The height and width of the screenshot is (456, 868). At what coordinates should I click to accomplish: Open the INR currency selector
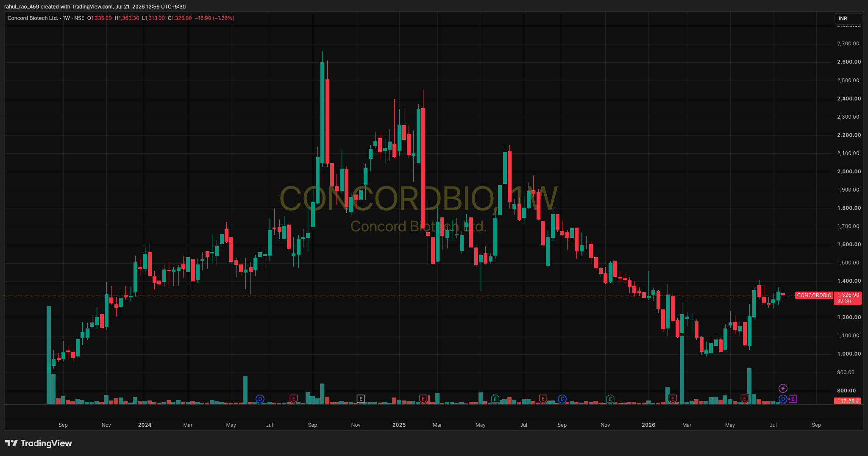coord(849,18)
